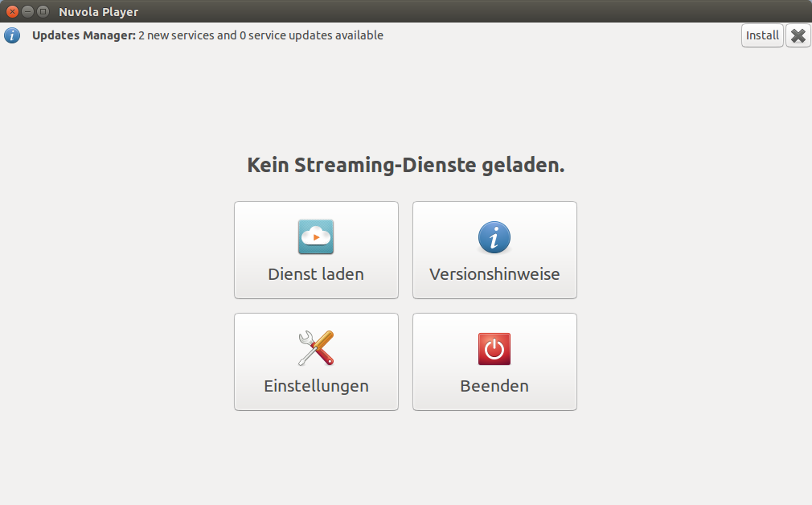The image size is (812, 505).
Task: Maximize the Nuvola Player window
Action: 43,11
